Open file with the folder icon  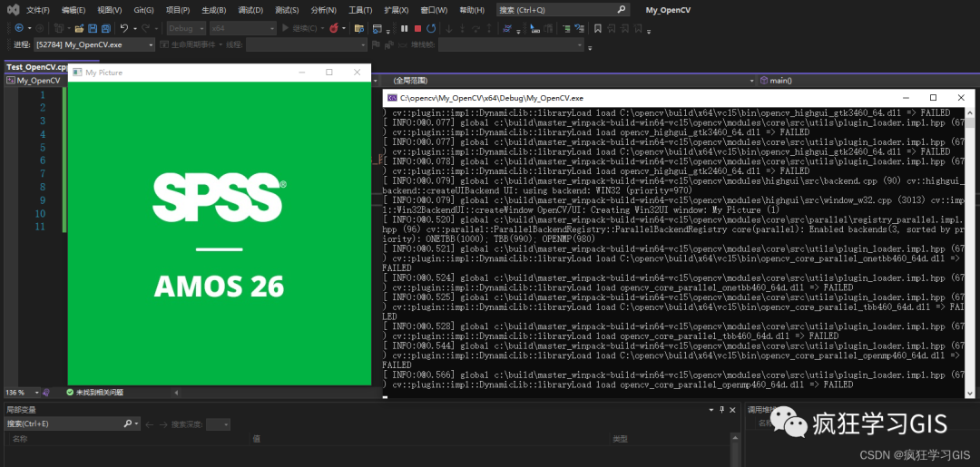(79, 28)
